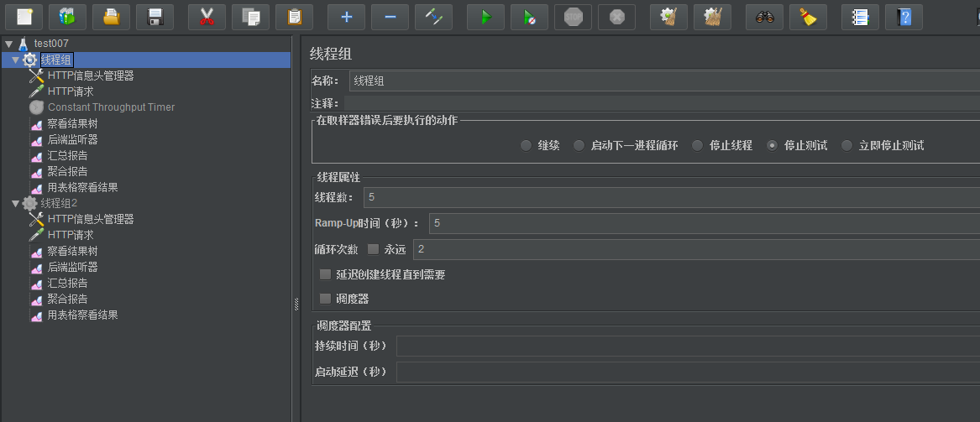Select the 停止线程 radio button
The height and width of the screenshot is (422, 980).
[698, 145]
